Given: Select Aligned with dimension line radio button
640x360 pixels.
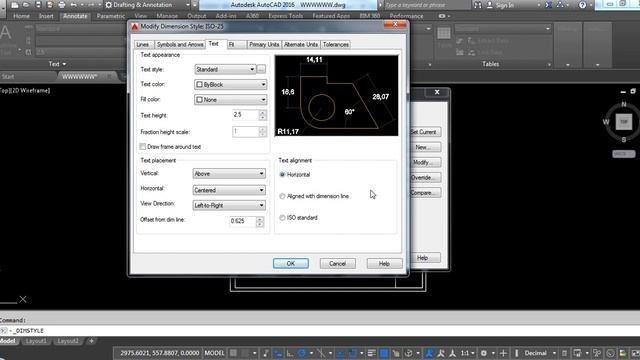Looking at the screenshot, I should click(x=282, y=196).
